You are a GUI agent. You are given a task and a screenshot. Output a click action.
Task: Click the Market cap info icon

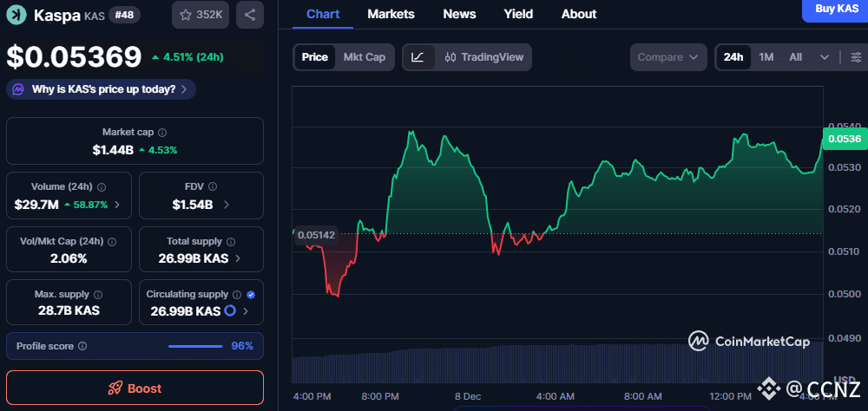click(162, 133)
